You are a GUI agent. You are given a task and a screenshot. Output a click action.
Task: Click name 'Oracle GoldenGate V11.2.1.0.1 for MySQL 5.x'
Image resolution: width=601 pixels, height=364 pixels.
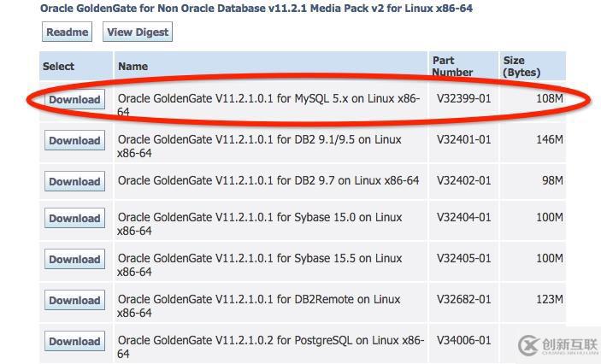coord(268,105)
